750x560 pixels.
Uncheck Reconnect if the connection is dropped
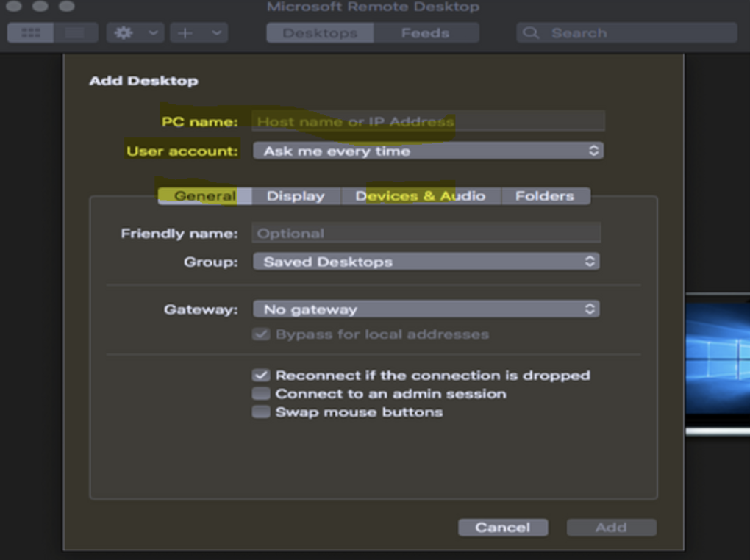(261, 376)
